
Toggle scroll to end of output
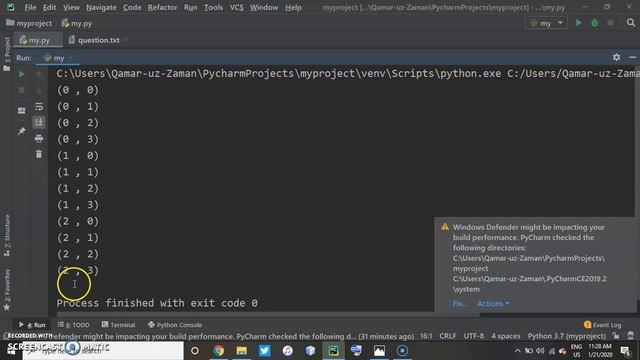tap(39, 122)
